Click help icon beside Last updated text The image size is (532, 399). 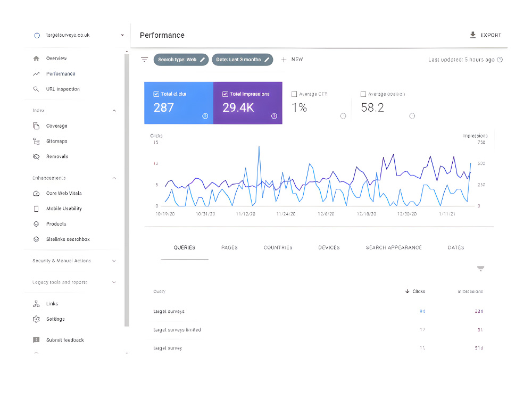[500, 60]
